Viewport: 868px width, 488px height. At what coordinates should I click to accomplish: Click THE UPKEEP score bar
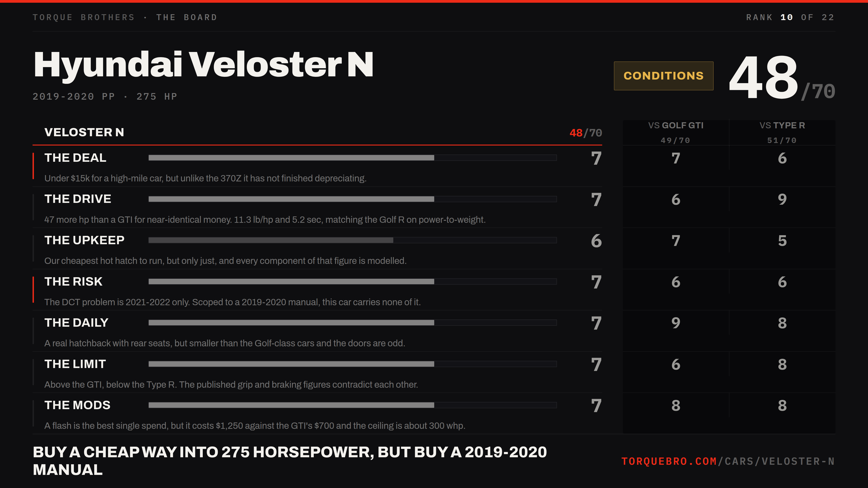(x=352, y=240)
